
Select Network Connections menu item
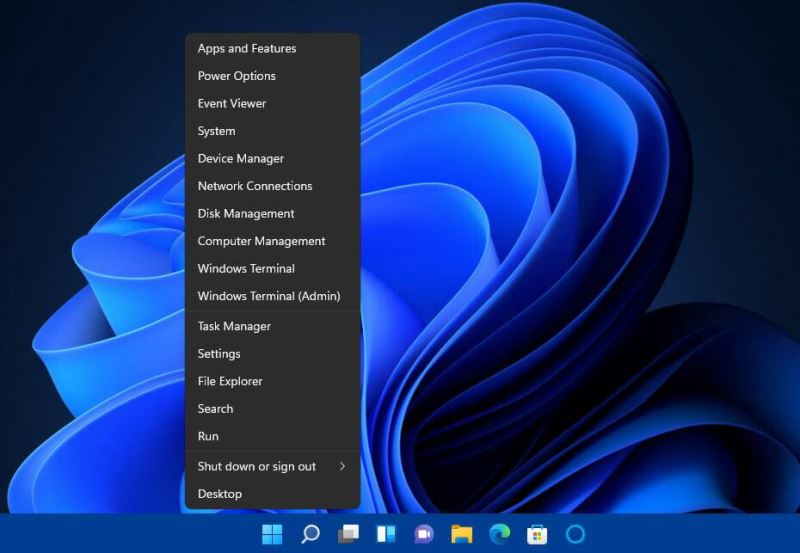(255, 186)
